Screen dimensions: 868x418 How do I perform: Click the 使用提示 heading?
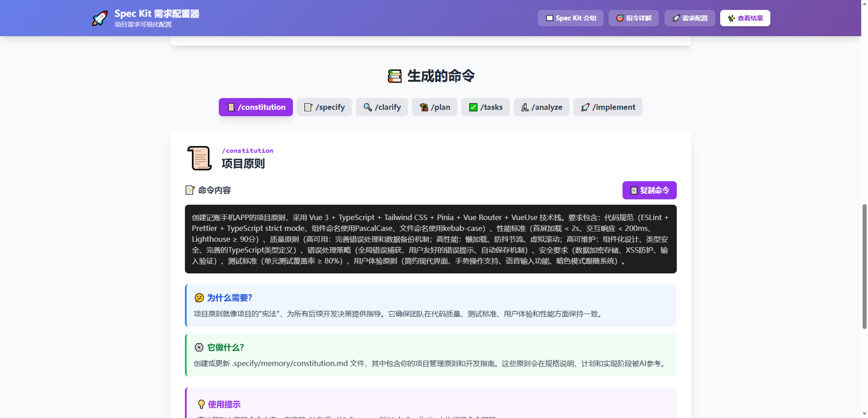(x=224, y=404)
